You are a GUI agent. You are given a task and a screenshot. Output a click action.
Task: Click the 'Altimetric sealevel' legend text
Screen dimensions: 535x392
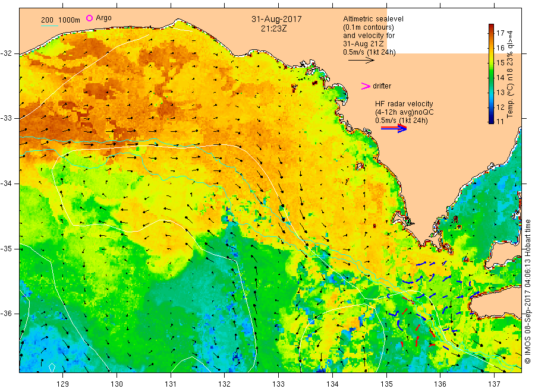373,19
